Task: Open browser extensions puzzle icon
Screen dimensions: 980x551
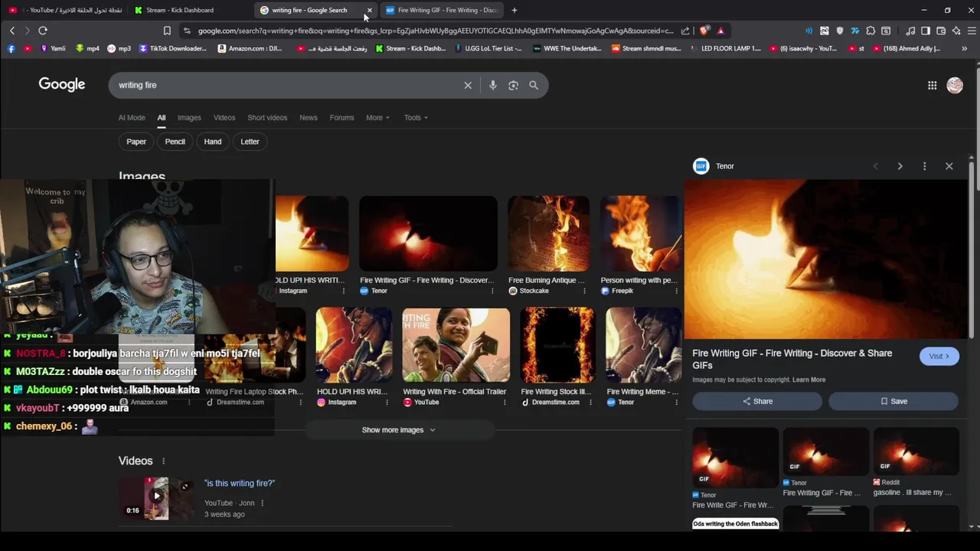Action: (x=871, y=31)
